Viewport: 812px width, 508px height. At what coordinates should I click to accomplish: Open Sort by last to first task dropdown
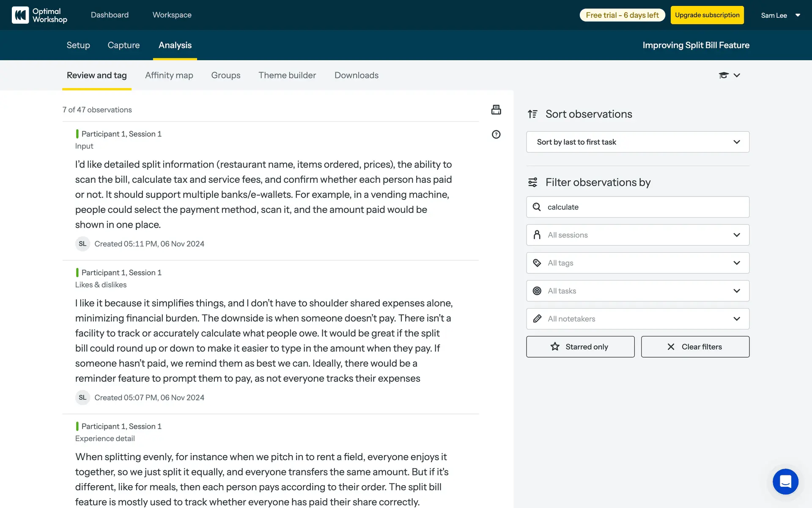tap(638, 142)
